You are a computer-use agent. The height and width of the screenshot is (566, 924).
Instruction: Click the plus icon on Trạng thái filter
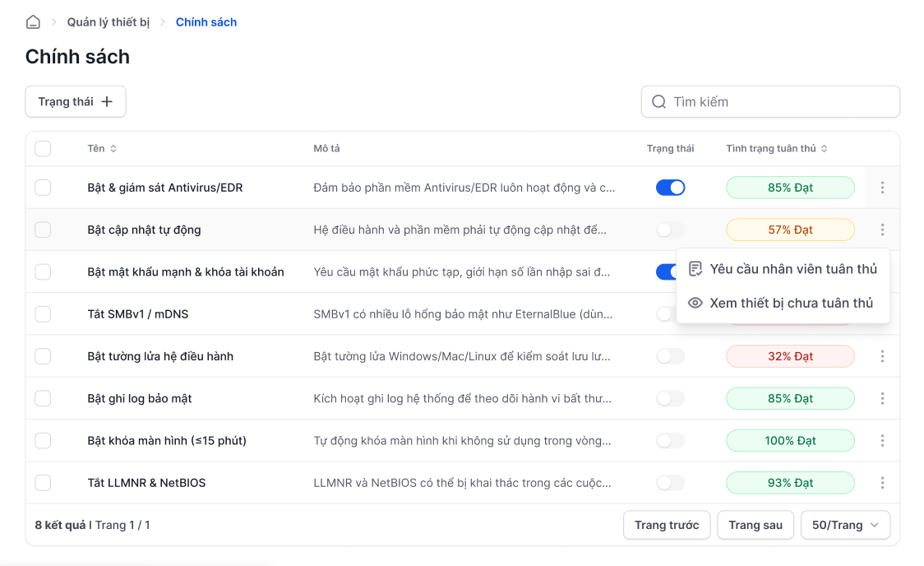(107, 102)
